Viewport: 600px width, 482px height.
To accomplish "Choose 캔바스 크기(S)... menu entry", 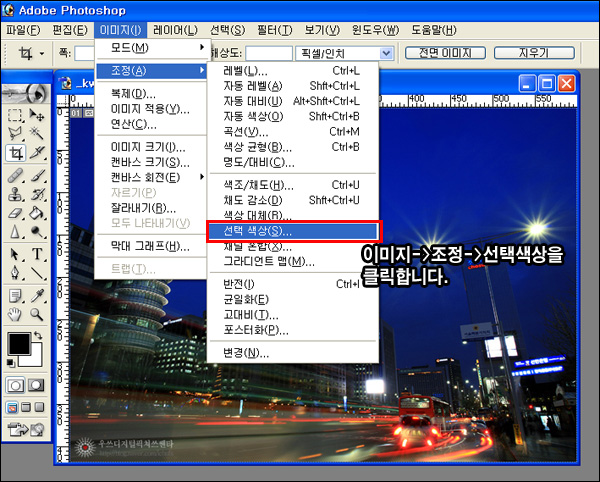I will click(152, 162).
